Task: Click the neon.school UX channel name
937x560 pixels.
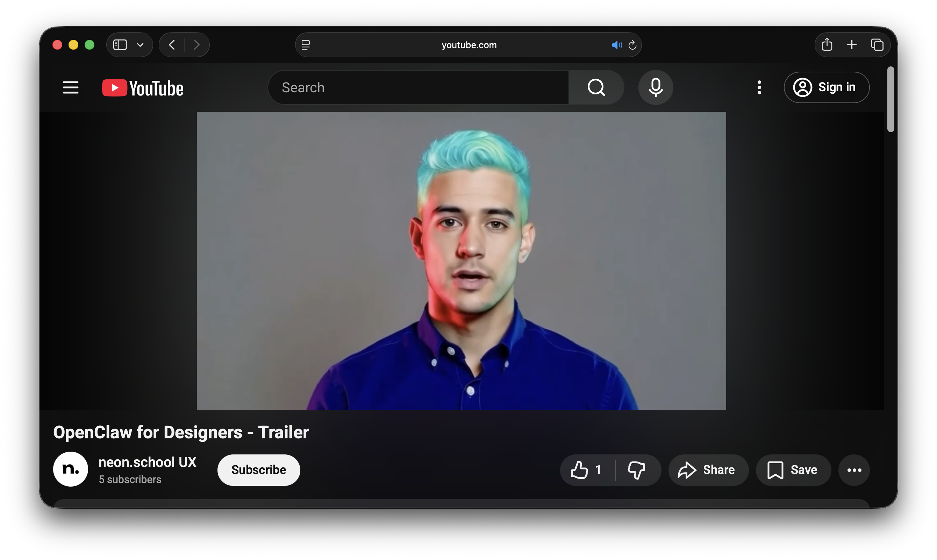Action: click(x=148, y=462)
